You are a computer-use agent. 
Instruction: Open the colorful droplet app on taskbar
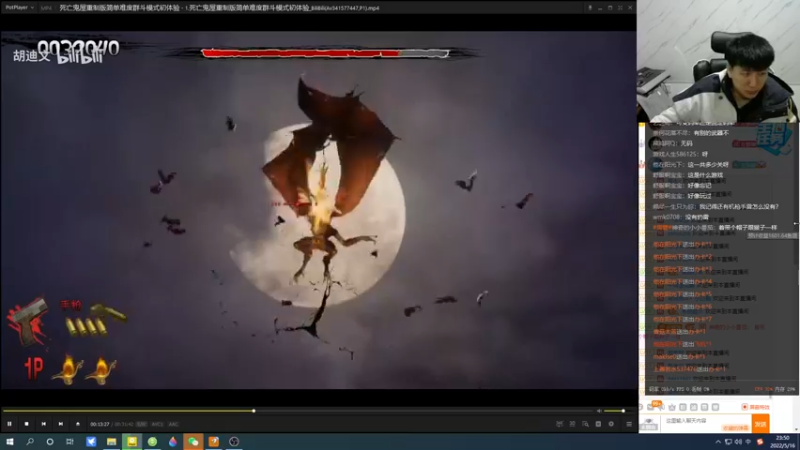173,442
